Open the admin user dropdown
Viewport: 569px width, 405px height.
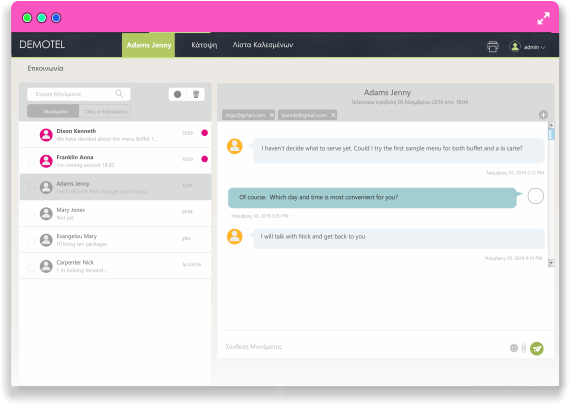coord(527,47)
